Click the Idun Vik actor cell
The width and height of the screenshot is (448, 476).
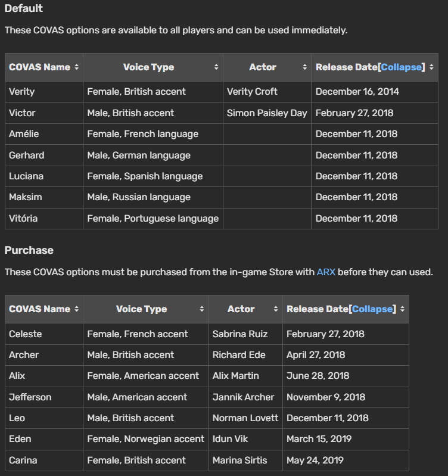(245, 439)
